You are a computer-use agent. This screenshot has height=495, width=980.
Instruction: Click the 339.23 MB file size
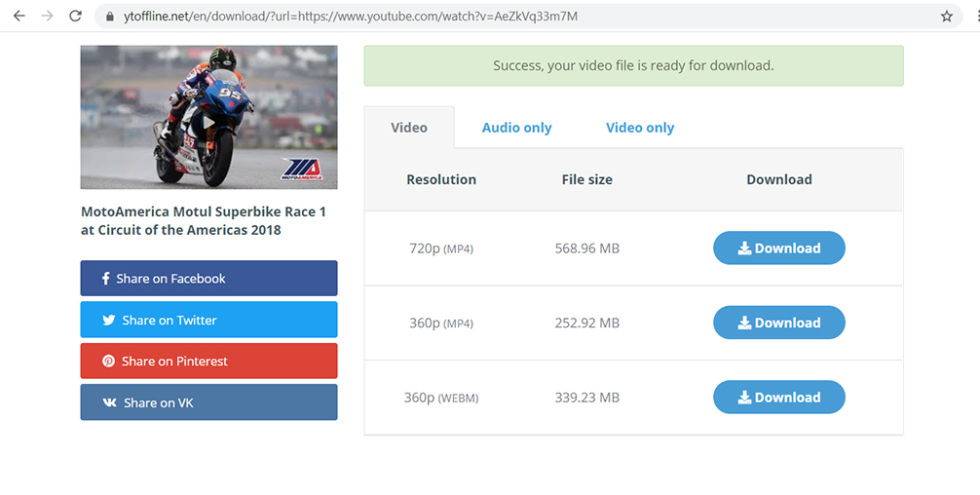tap(586, 397)
